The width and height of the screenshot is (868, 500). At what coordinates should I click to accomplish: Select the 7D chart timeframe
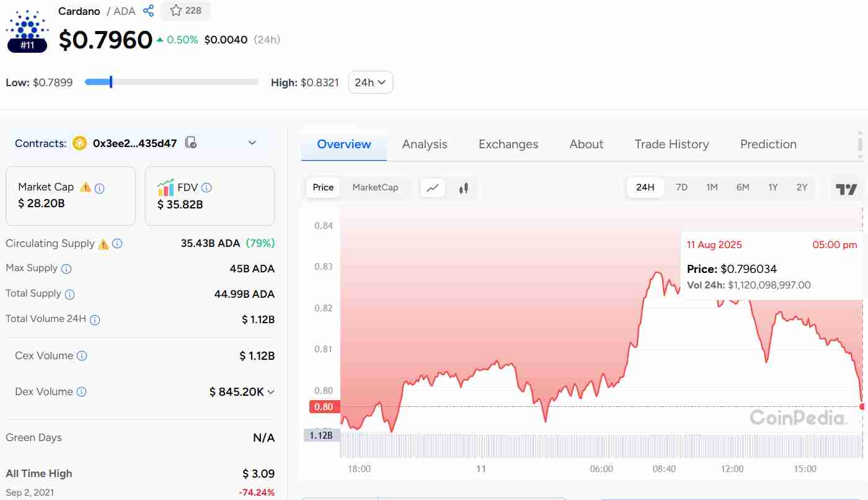pyautogui.click(x=681, y=187)
